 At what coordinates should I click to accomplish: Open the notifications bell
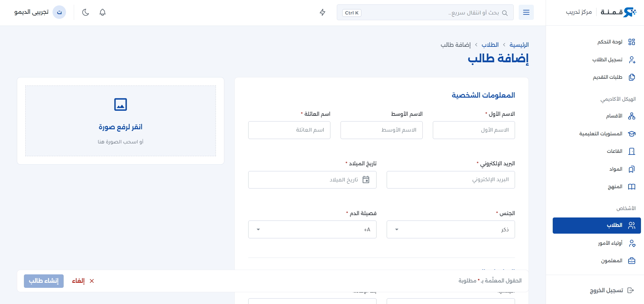103,12
